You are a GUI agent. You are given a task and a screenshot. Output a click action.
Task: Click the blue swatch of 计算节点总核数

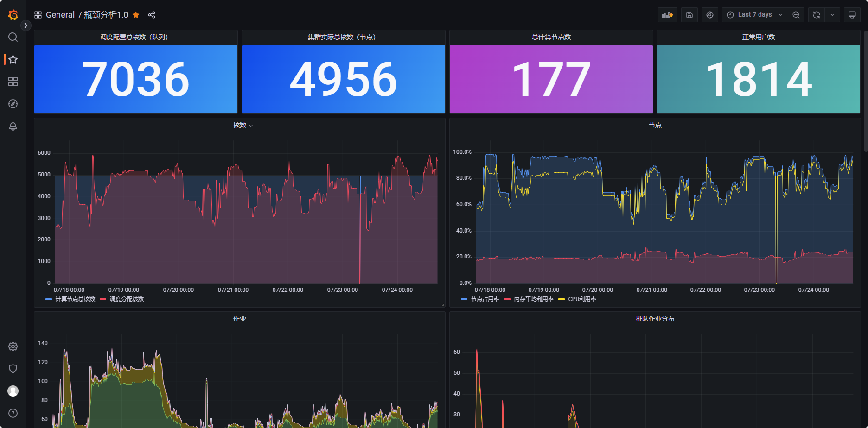click(x=49, y=299)
